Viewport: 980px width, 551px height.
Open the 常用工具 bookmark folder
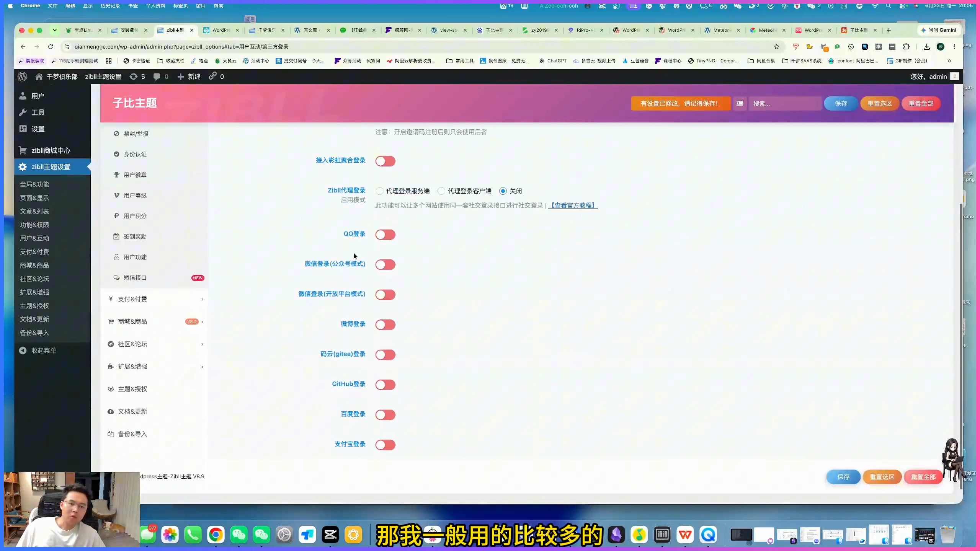pyautogui.click(x=460, y=61)
